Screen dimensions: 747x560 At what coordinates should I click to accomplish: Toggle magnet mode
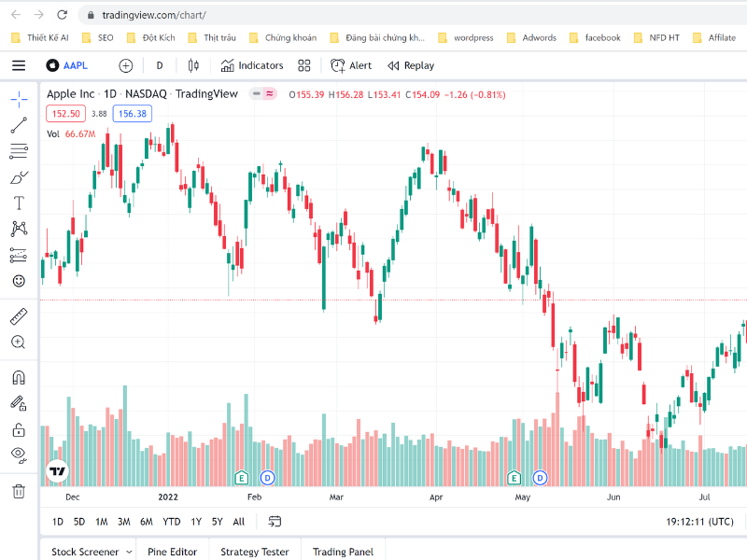pos(19,378)
